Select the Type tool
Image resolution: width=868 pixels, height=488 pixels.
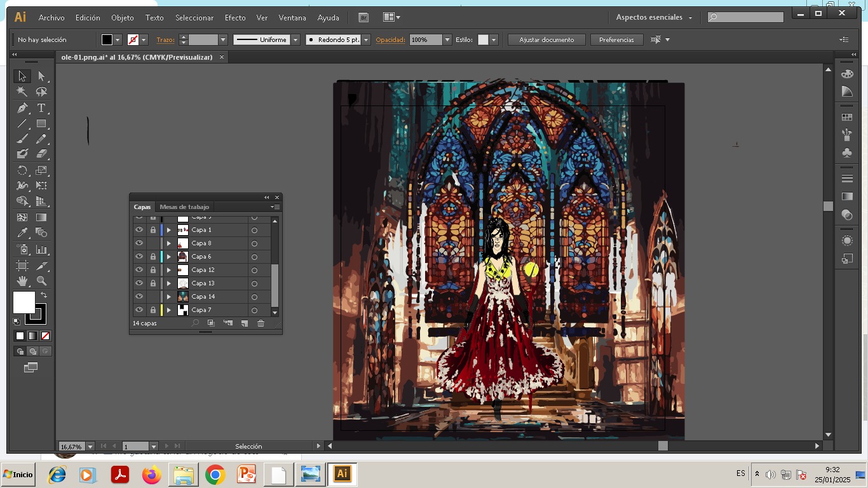pos(41,108)
